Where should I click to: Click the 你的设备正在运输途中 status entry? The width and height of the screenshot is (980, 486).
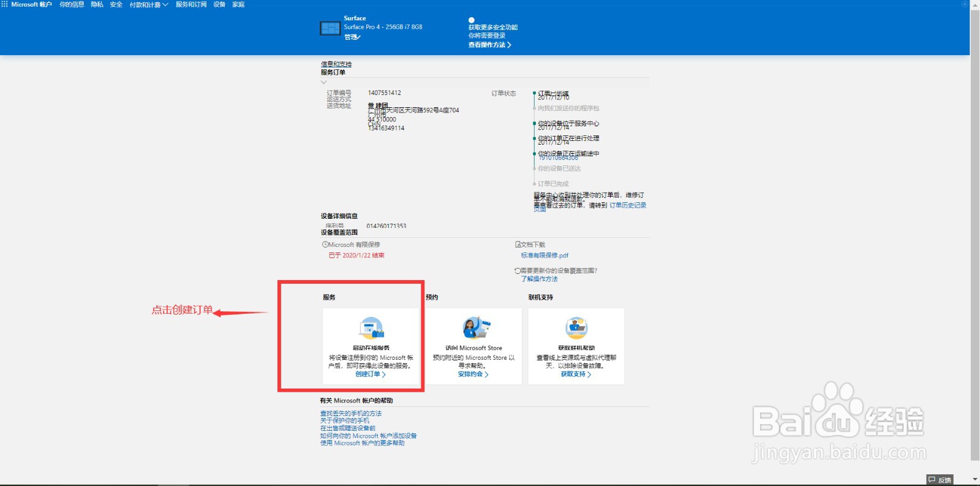coord(568,153)
